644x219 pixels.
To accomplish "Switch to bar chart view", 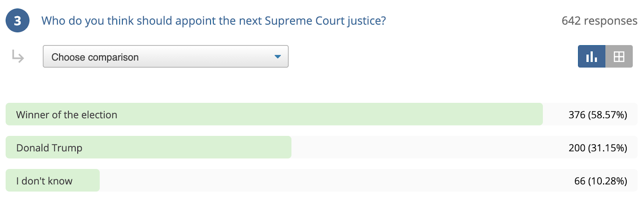I will (591, 56).
